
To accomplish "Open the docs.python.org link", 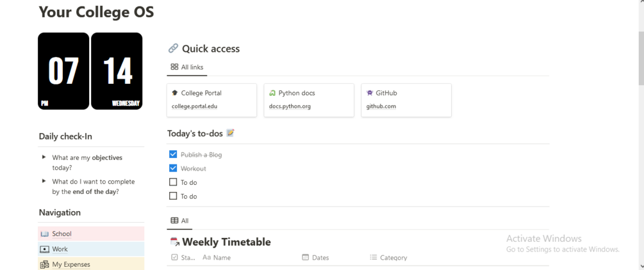I will click(x=290, y=106).
